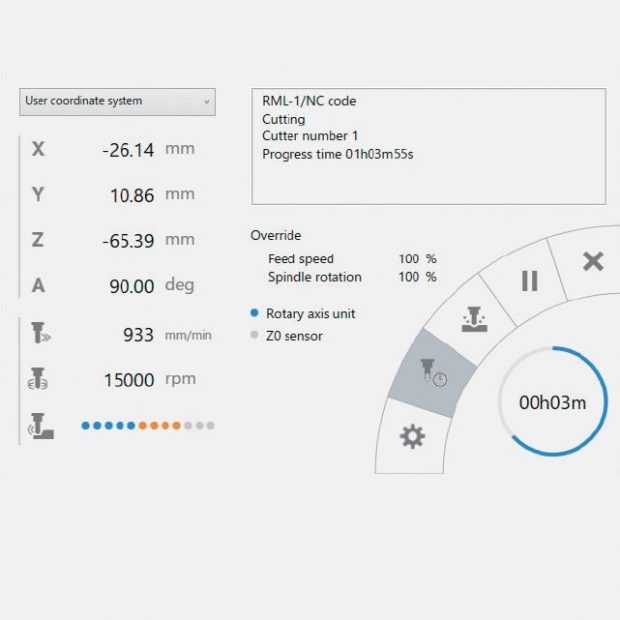Image resolution: width=620 pixels, height=620 pixels.
Task: Click the remaining time 00h03m dial
Action: [552, 402]
